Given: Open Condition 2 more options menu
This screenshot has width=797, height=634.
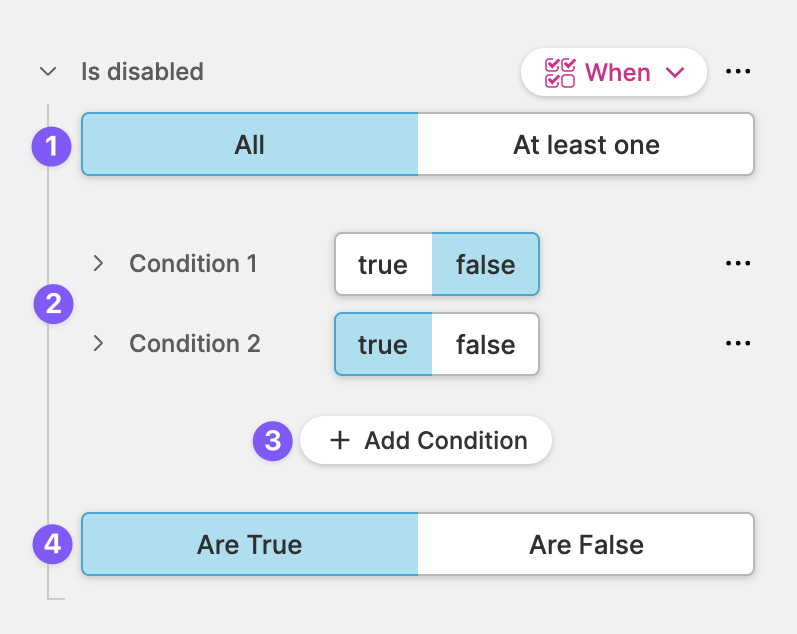Looking at the screenshot, I should 738,343.
